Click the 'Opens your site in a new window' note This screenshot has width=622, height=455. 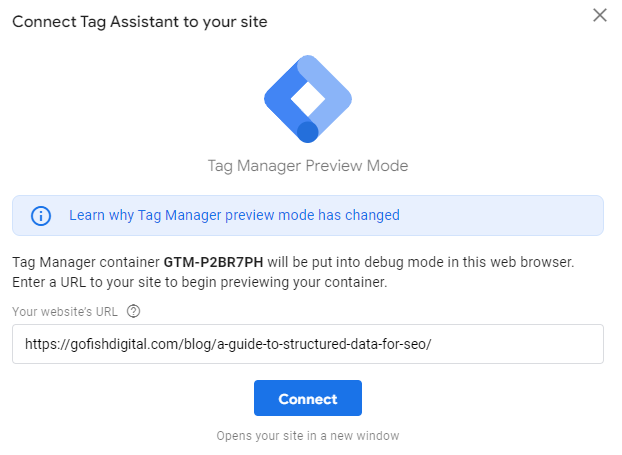tap(308, 436)
